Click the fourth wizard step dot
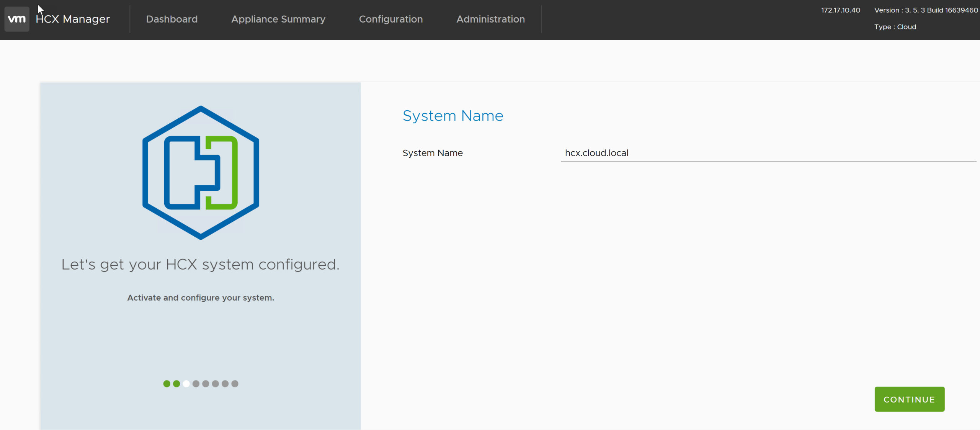This screenshot has height=430, width=980. (x=196, y=384)
